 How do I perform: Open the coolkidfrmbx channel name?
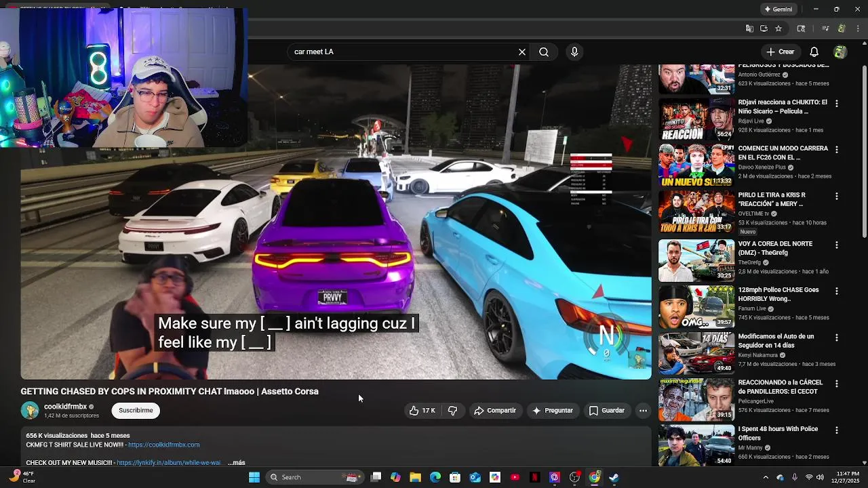65,407
